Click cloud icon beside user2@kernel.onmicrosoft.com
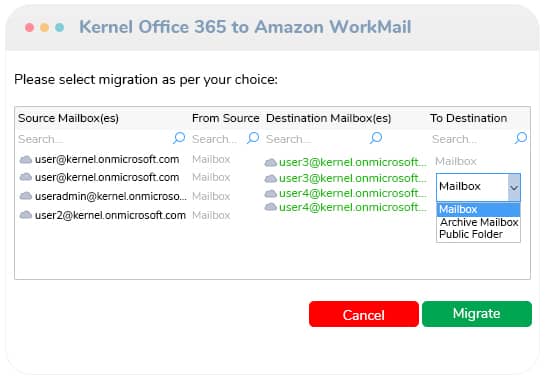This screenshot has width=545, height=380. (26, 215)
